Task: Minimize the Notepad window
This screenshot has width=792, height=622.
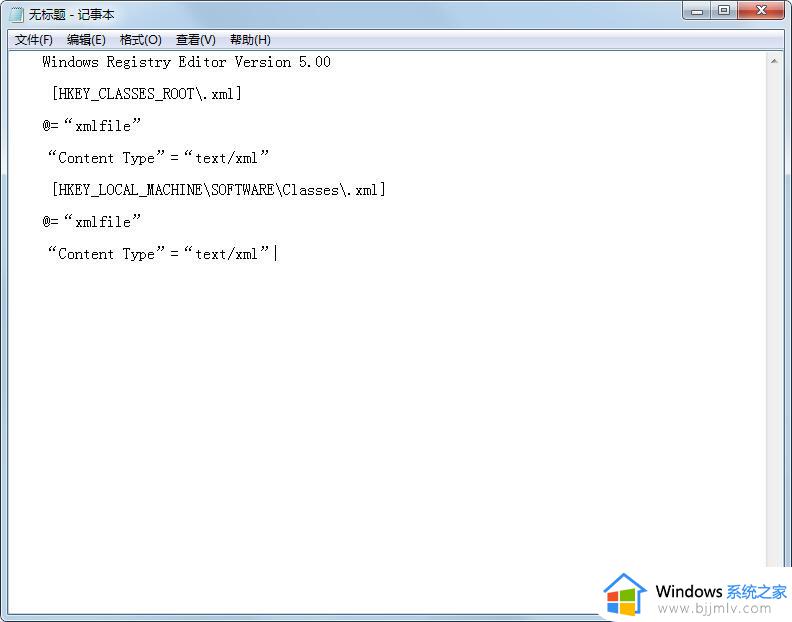Action: [x=697, y=11]
